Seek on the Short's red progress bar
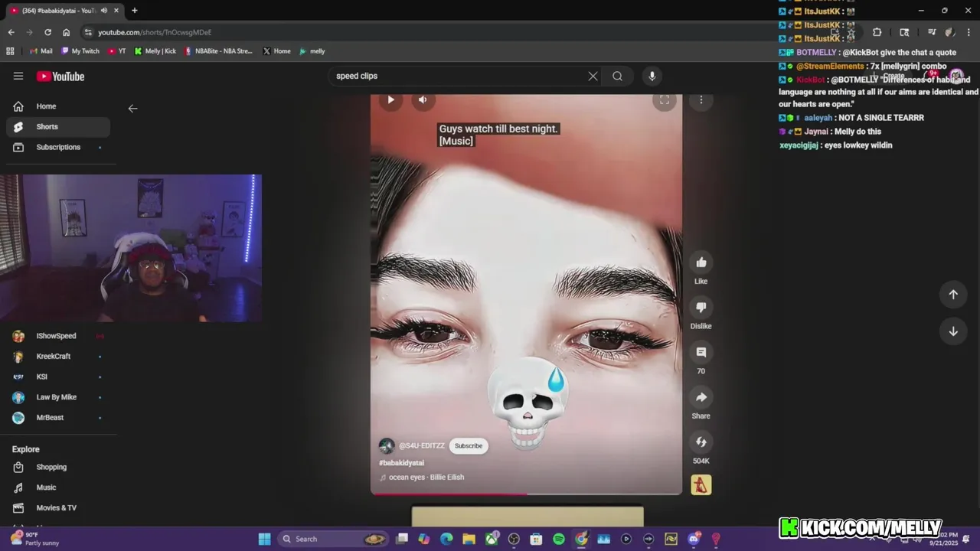This screenshot has height=551, width=980. coord(526,494)
